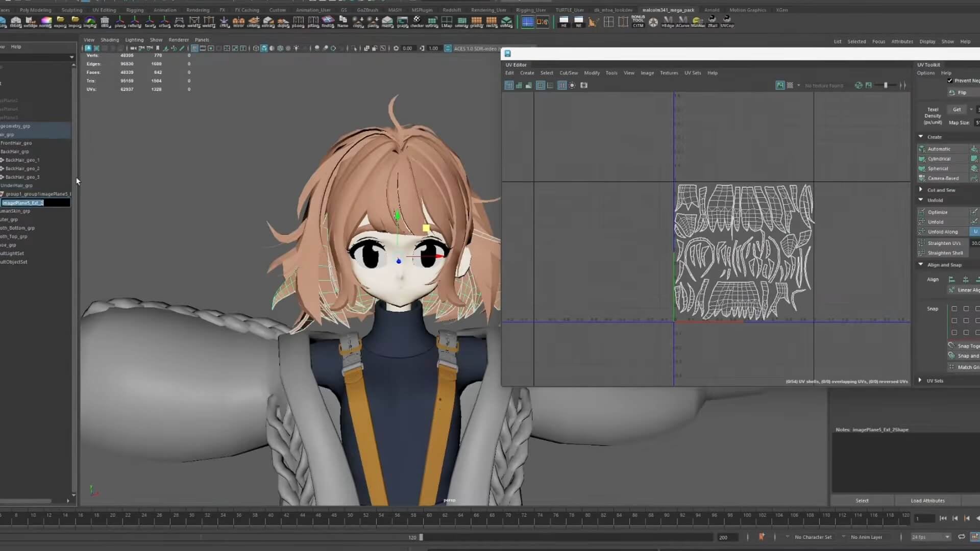Adjust the UV Editor dim image slider

tap(886, 85)
